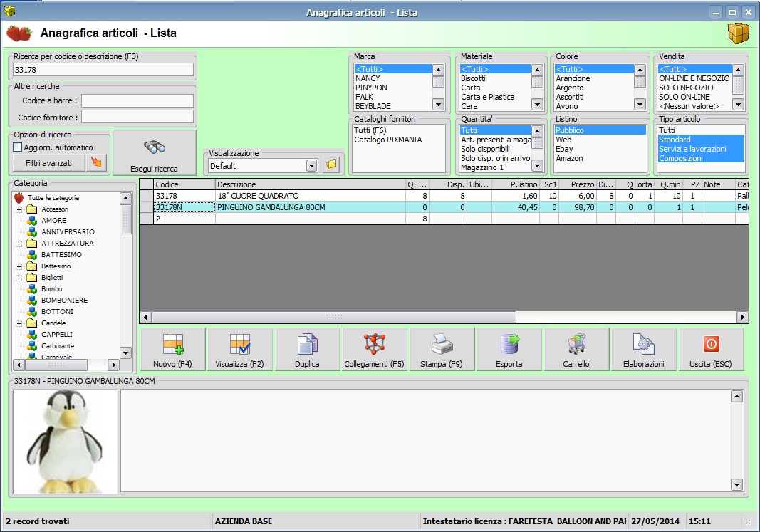
Task: Click the Codice a barre input field
Action: tap(137, 101)
